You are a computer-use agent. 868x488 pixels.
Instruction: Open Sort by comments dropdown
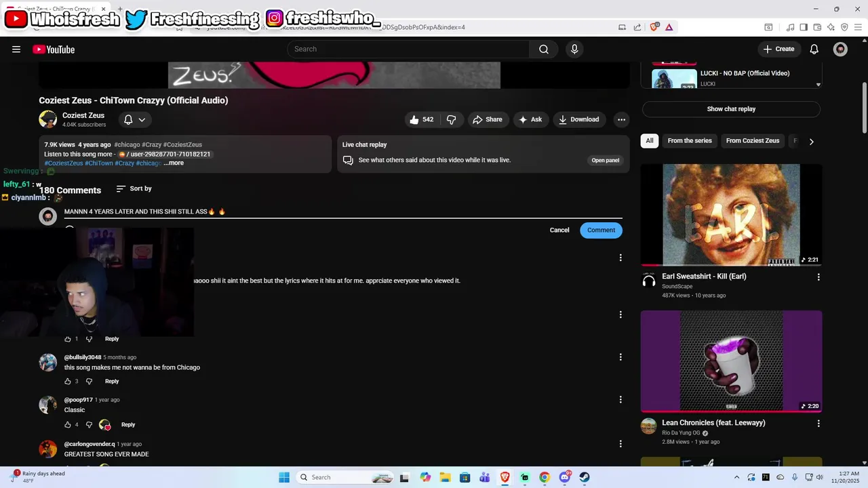point(134,188)
